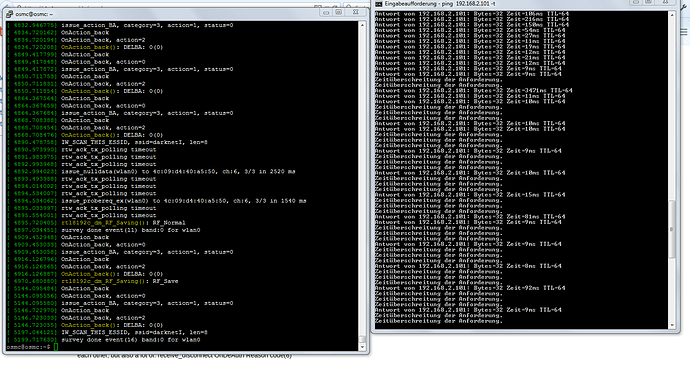Click the PuTTY scrollbar down arrow
Image resolution: width=690 pixels, height=367 pixels.
coord(363,347)
